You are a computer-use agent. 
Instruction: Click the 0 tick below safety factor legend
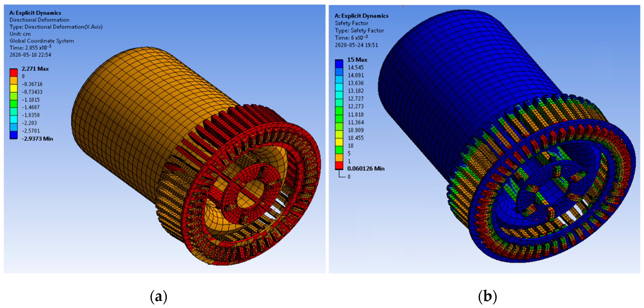[x=349, y=177]
